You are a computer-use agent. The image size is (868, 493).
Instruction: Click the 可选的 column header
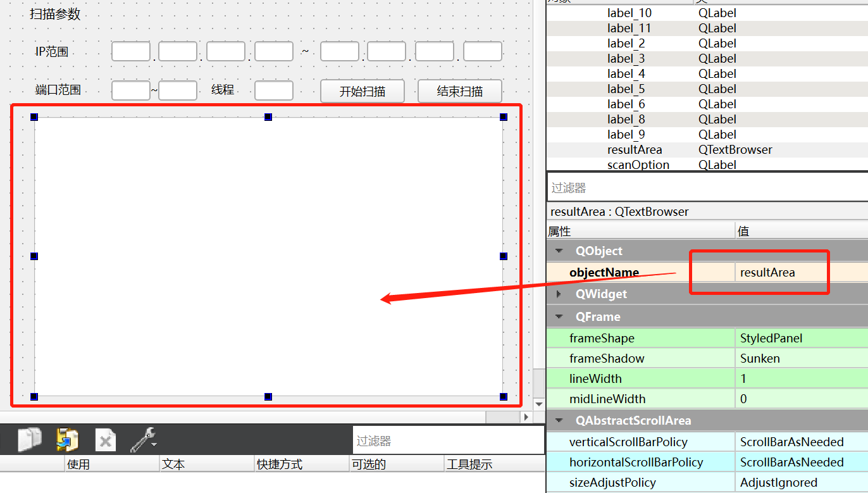pos(396,464)
